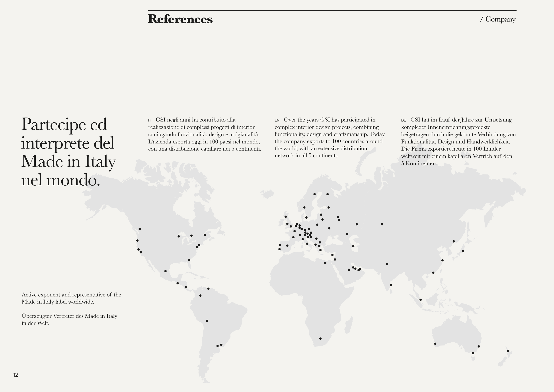Click the page number 12
554x392 pixels.
click(16, 375)
